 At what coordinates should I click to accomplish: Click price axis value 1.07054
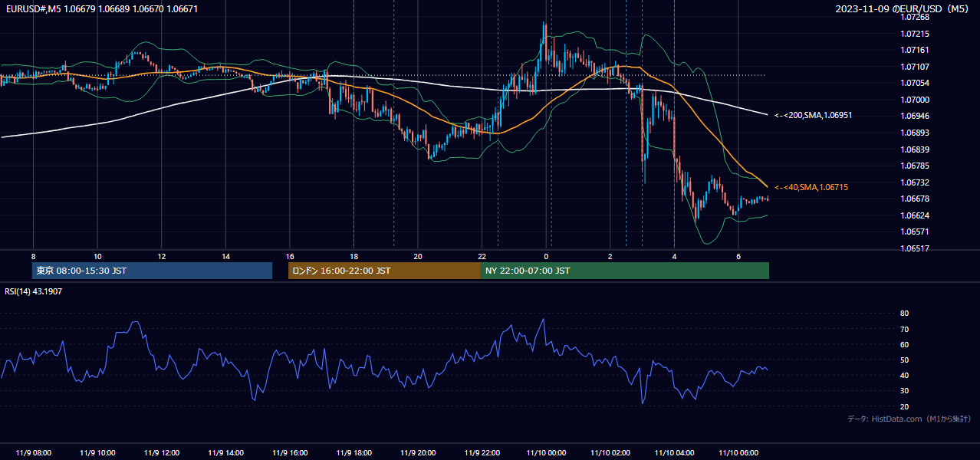tap(916, 83)
